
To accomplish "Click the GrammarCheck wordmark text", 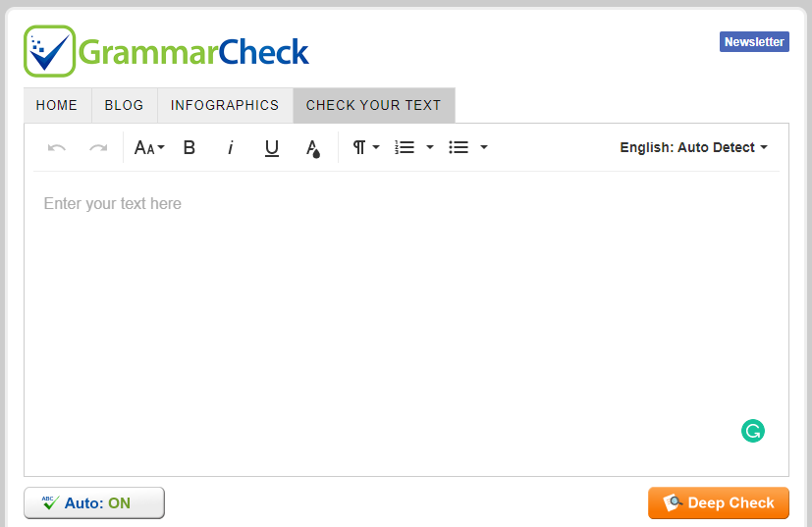I will (193, 52).
